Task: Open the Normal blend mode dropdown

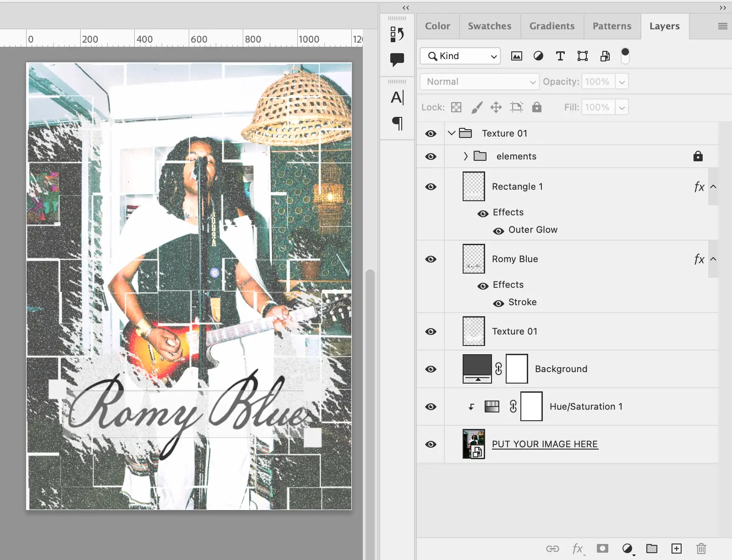Action: [x=479, y=82]
